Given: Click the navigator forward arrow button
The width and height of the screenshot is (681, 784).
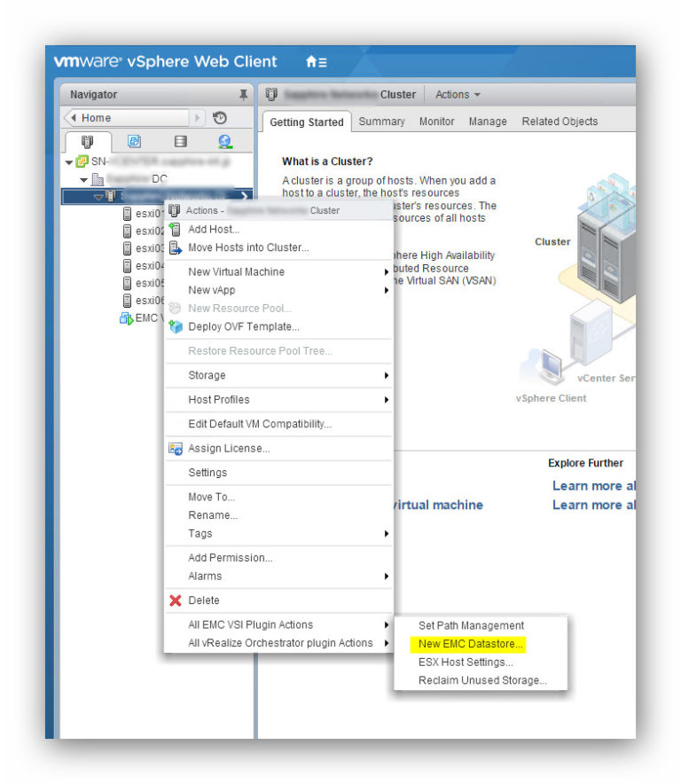Looking at the screenshot, I should click(198, 118).
